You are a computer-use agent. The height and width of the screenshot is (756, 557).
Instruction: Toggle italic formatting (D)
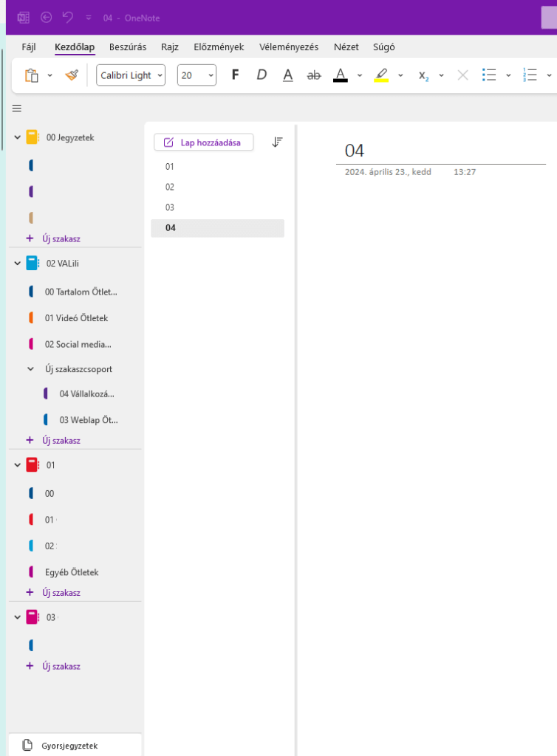pos(262,75)
